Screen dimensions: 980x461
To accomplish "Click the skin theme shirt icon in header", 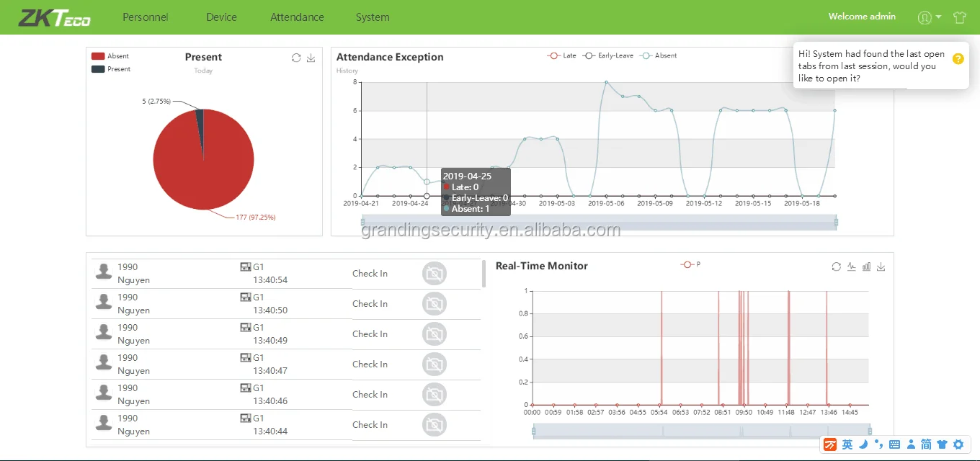I will 959,17.
